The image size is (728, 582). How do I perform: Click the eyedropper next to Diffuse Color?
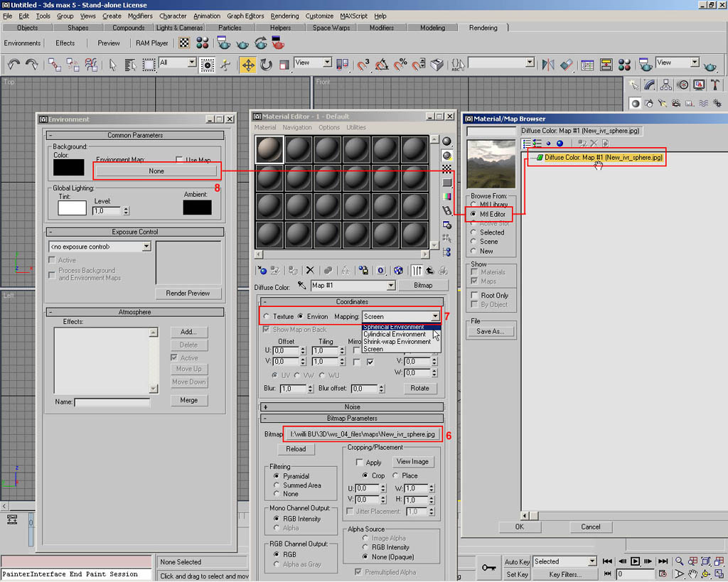pyautogui.click(x=301, y=286)
